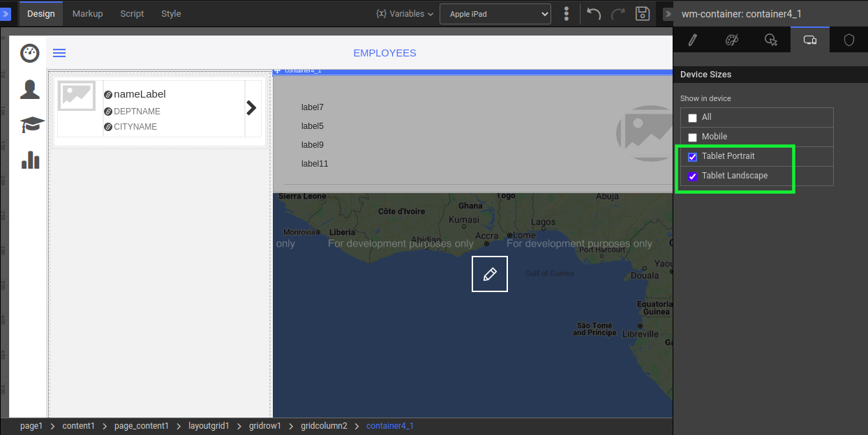868x435 pixels.
Task: Enable the Mobile device checkbox
Action: point(693,137)
